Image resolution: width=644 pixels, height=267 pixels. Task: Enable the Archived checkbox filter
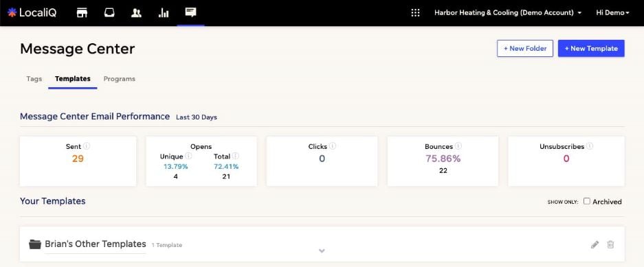(x=587, y=201)
